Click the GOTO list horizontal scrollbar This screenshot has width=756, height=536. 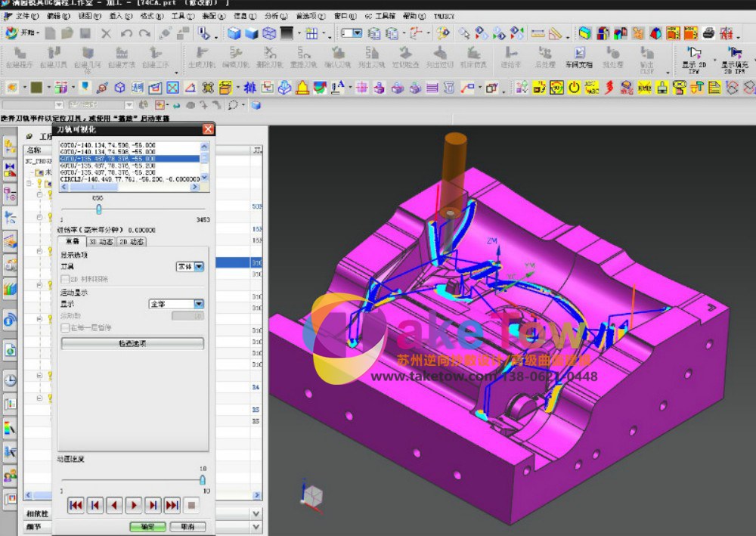(129, 187)
